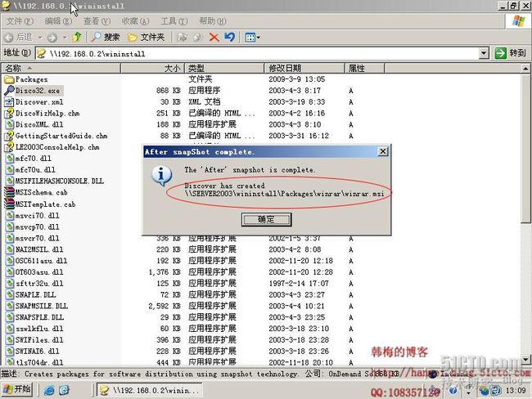Close the After snapShot complete dialog
The height and width of the screenshot is (399, 532).
pos(383,151)
